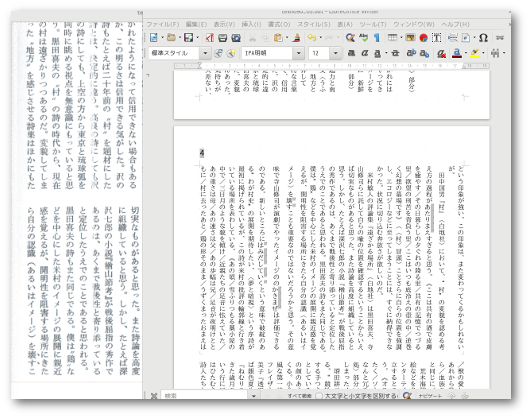Click the Redo arrow icon
The height and width of the screenshot is (418, 530).
tap(330, 38)
